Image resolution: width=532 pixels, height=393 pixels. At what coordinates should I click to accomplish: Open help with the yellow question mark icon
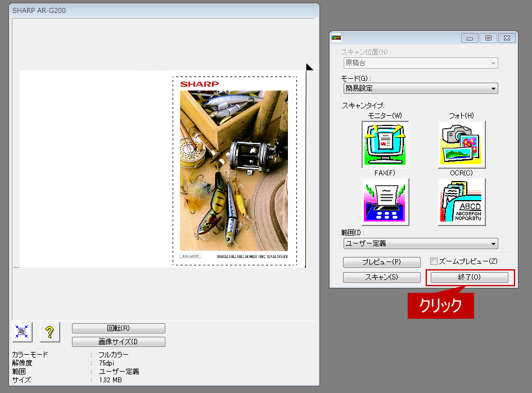tap(49, 332)
